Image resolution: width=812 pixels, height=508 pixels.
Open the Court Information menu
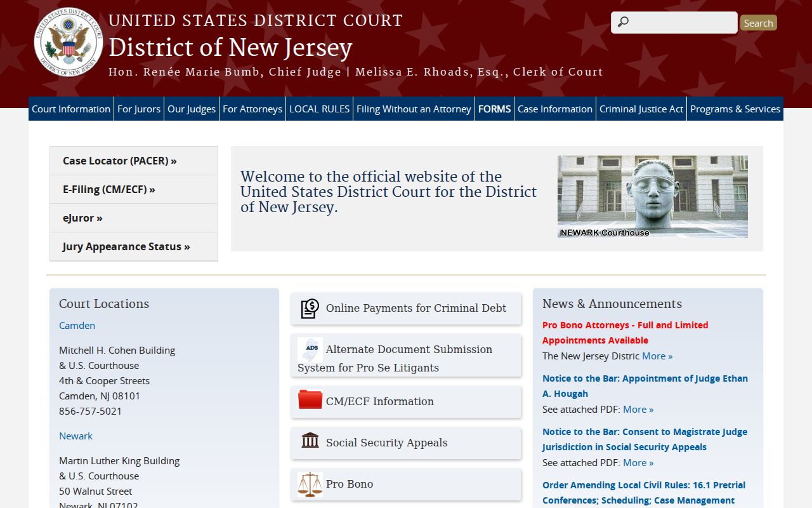tap(71, 109)
